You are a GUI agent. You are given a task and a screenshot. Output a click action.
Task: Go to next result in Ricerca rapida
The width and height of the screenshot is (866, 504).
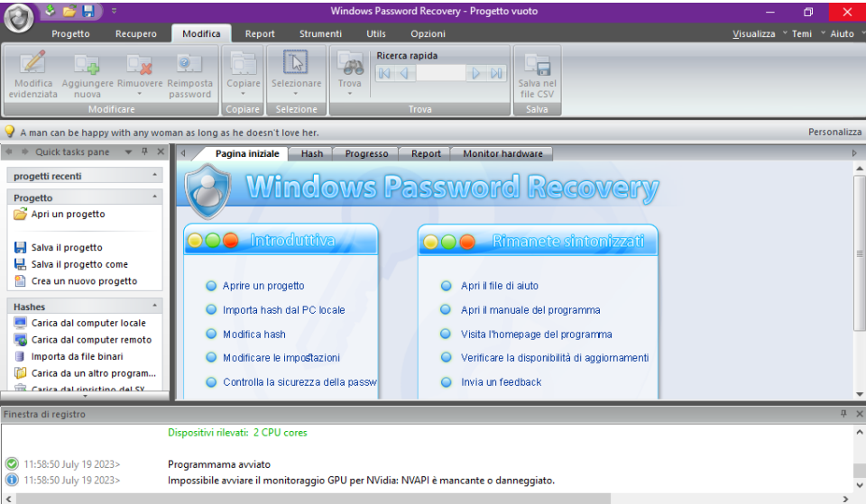475,73
